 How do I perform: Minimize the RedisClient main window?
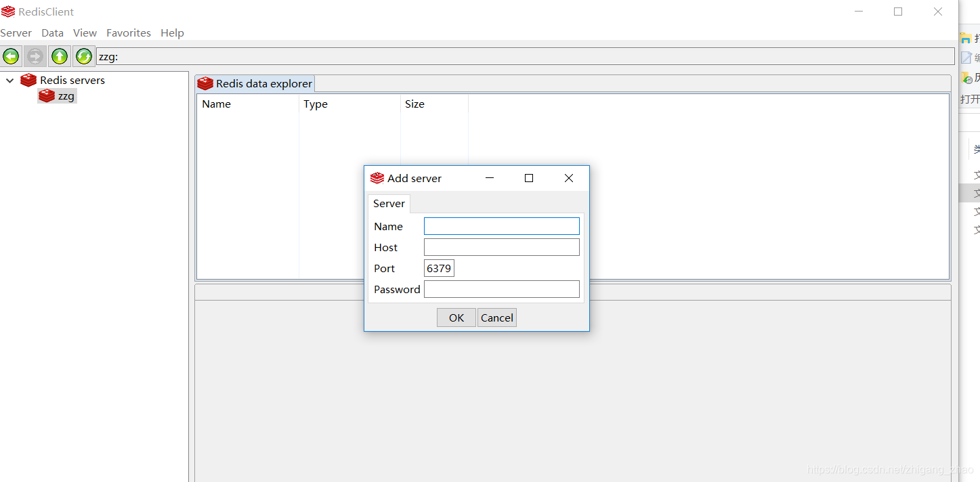[x=859, y=12]
